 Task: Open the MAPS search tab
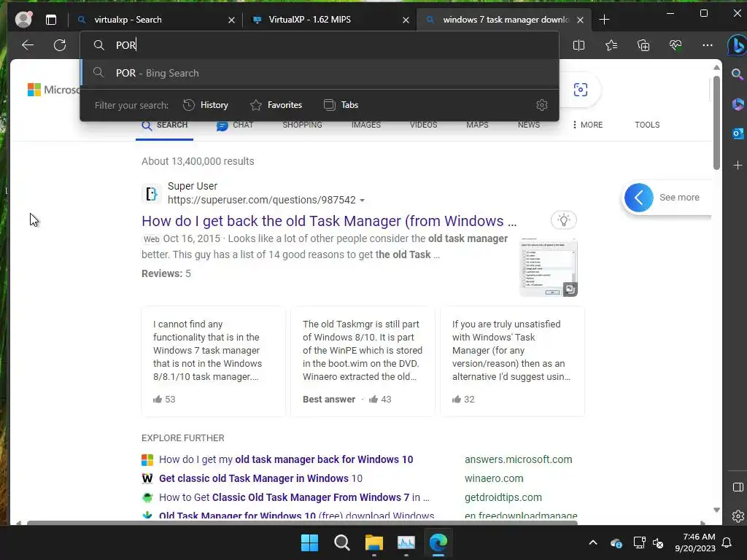477,125
